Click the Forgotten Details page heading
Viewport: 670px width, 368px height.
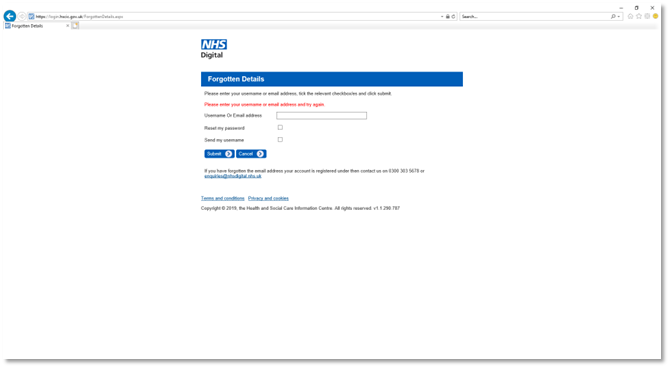(x=236, y=79)
